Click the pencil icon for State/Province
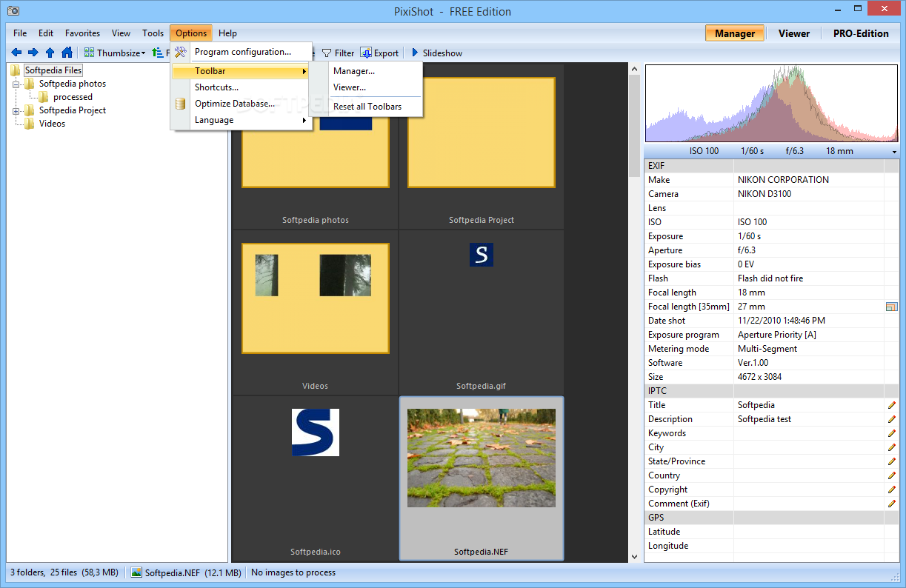This screenshot has height=588, width=906. point(892,461)
